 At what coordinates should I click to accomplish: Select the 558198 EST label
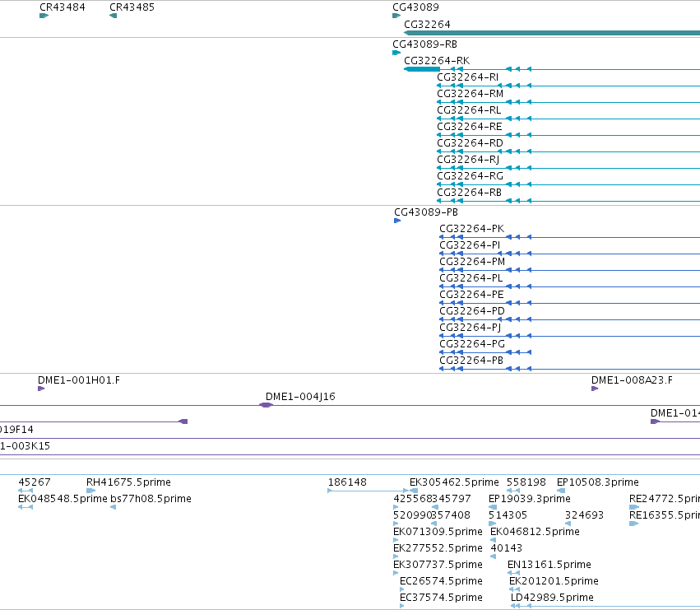click(x=526, y=482)
